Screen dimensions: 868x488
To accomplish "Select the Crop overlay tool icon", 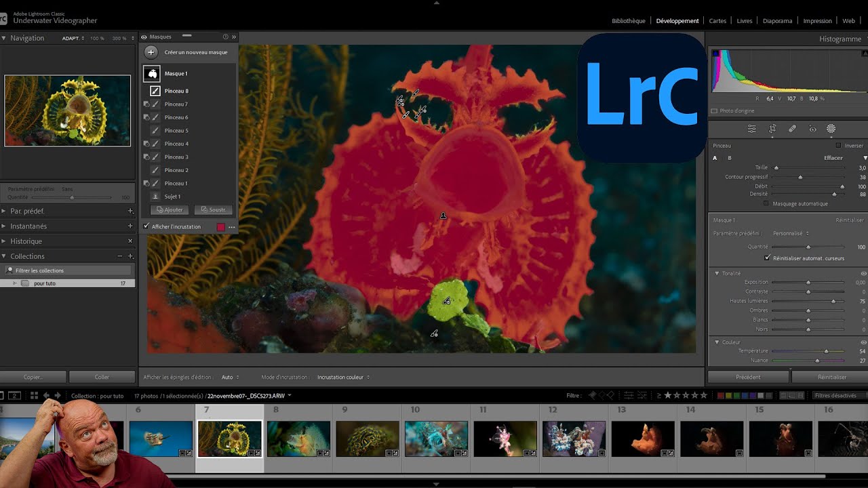I will [772, 129].
